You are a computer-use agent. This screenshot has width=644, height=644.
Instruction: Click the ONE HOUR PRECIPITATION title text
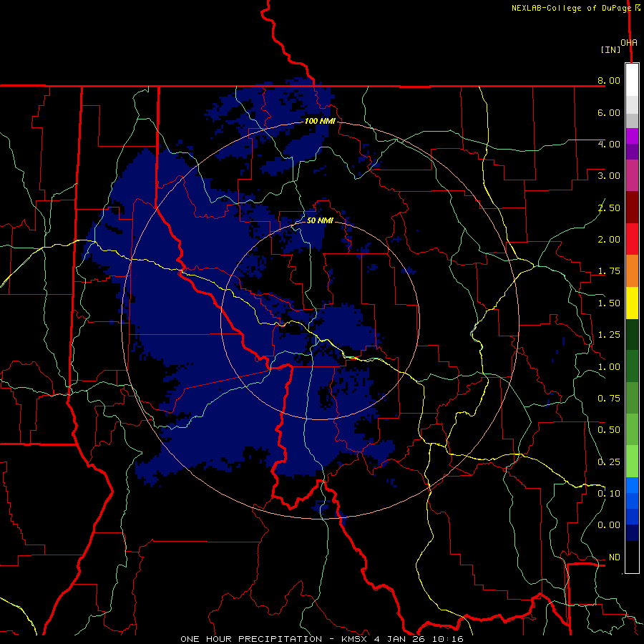pos(251,639)
